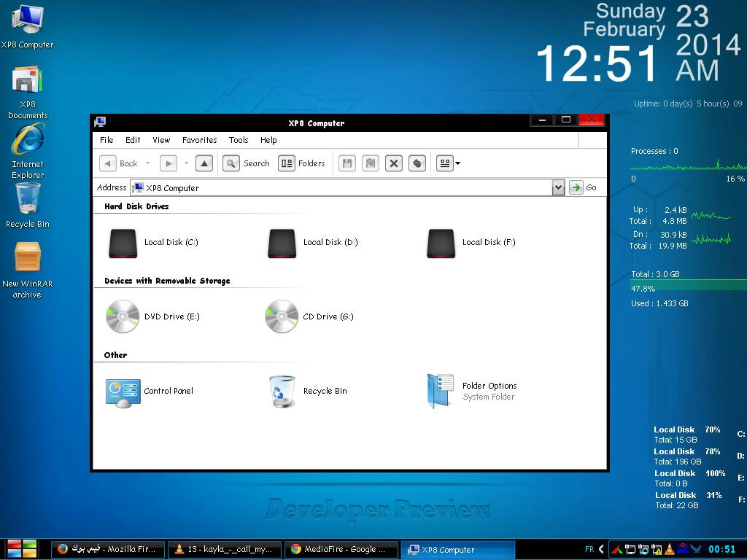Select DVD Drive (E:)

[x=153, y=316]
